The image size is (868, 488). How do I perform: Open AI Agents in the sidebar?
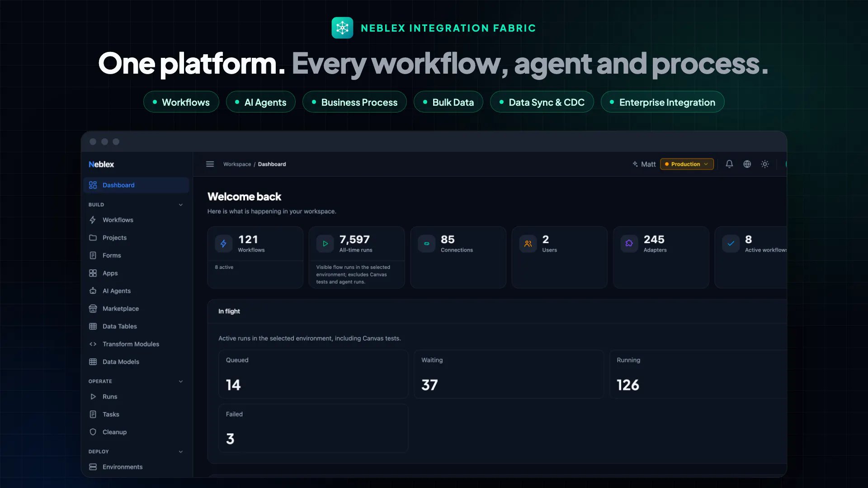tap(136, 291)
